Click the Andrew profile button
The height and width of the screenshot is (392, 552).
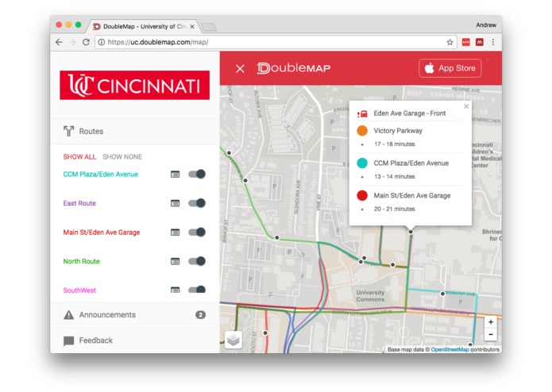(486, 25)
